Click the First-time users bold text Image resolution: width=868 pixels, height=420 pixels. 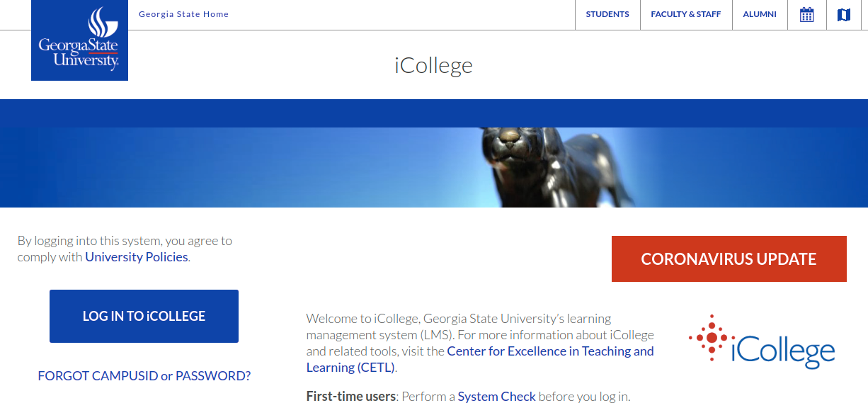pyautogui.click(x=350, y=396)
